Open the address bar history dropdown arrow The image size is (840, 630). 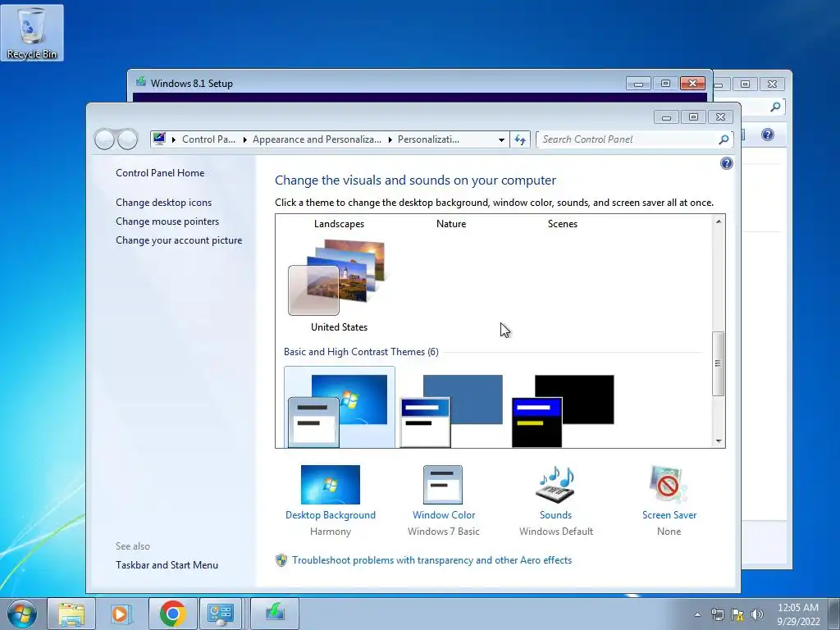[501, 139]
